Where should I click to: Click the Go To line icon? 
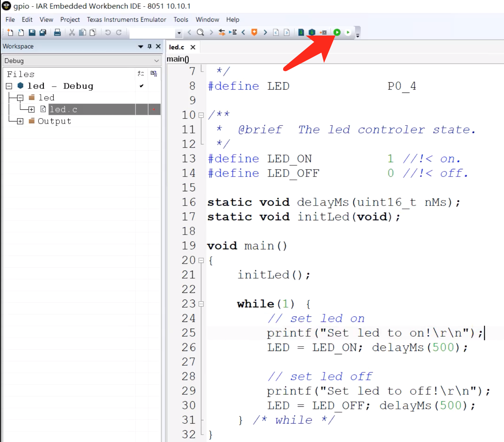tap(233, 32)
